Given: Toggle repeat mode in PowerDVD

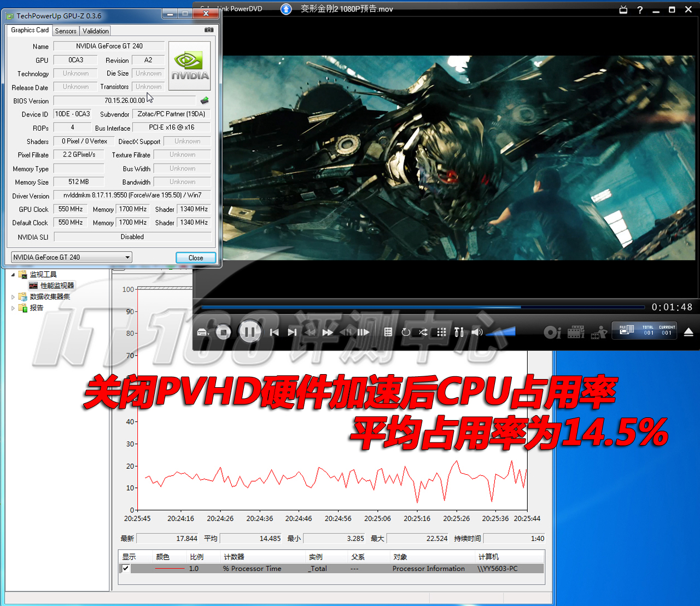Looking at the screenshot, I should [x=406, y=332].
